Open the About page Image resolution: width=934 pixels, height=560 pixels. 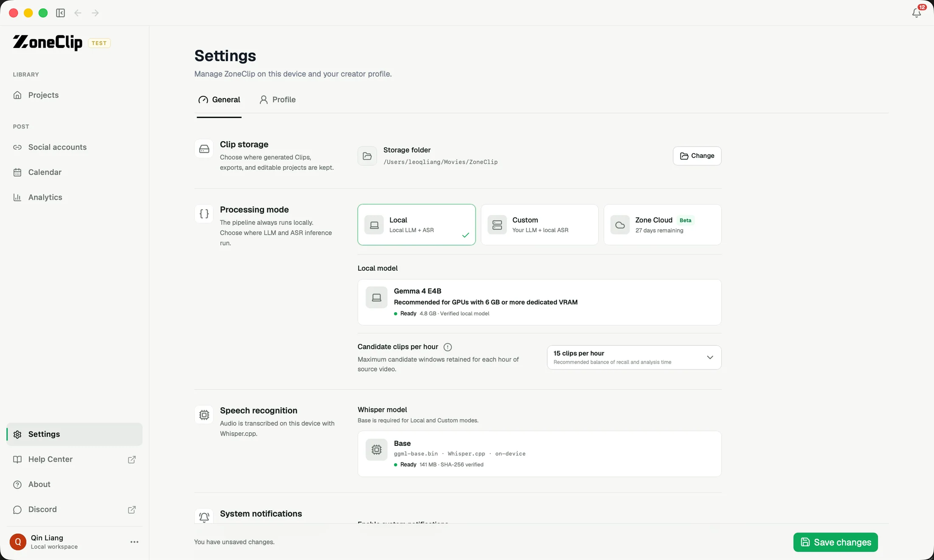[74, 484]
